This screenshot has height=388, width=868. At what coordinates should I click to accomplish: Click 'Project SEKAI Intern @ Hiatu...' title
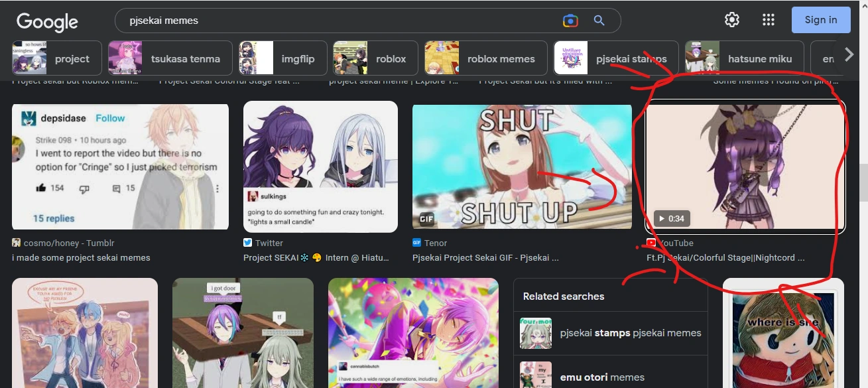(316, 257)
